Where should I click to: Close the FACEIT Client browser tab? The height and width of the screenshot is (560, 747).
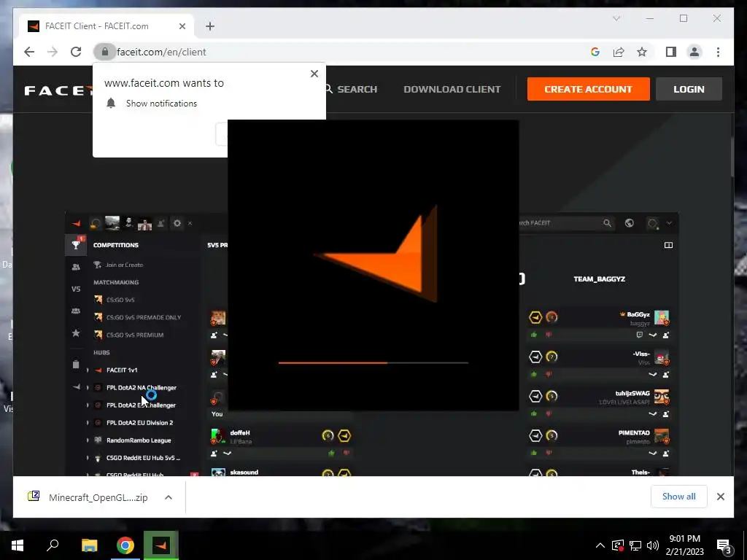pos(182,26)
